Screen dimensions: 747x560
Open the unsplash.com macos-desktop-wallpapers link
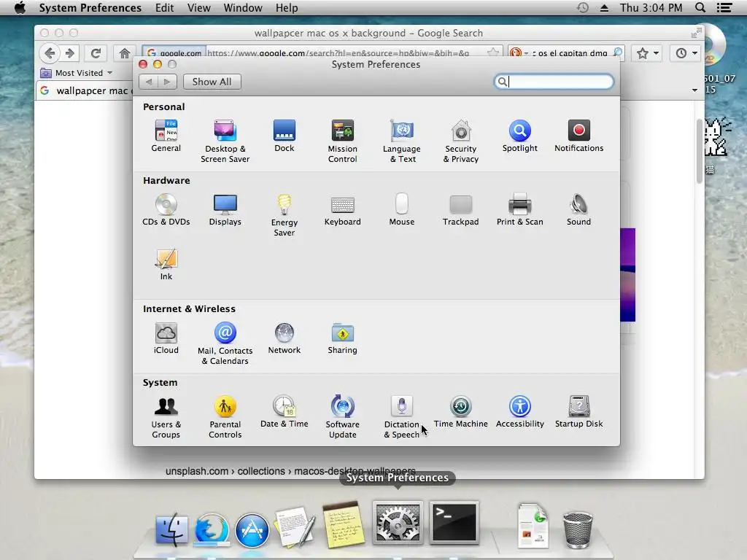click(x=290, y=471)
